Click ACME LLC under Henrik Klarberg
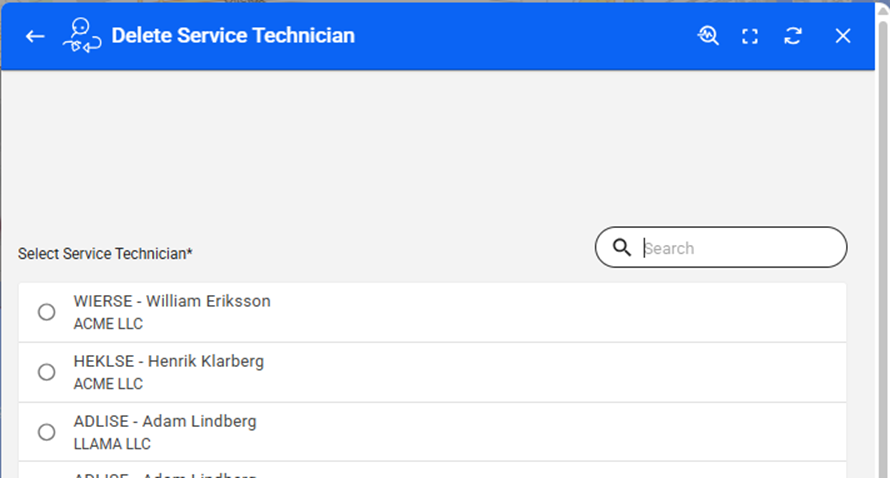This screenshot has height=478, width=890. (108, 384)
